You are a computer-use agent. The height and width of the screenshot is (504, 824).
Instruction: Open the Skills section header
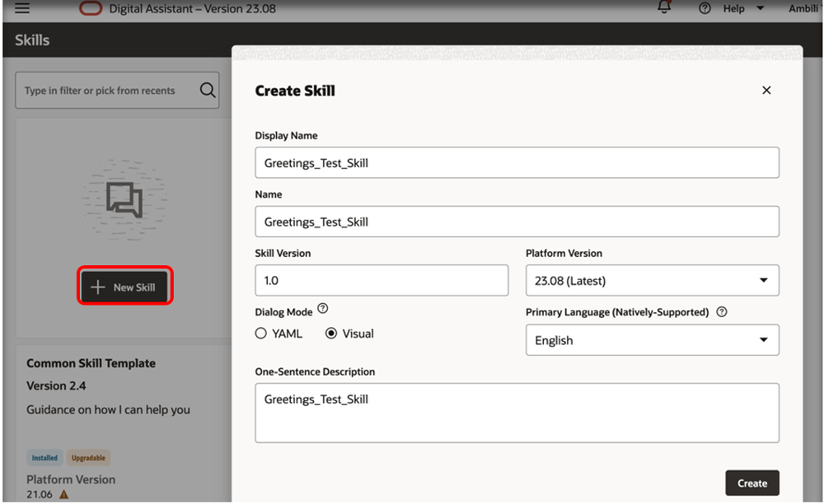click(31, 40)
